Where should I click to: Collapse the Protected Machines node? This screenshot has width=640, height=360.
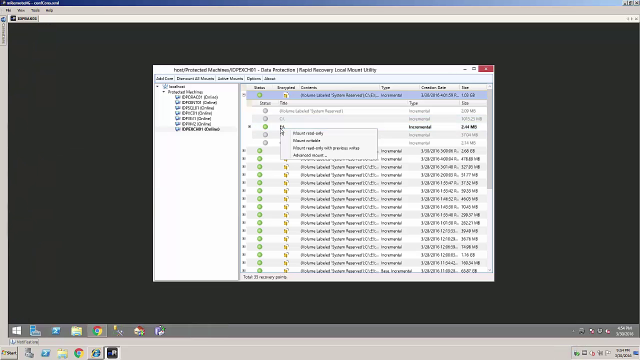(164, 92)
